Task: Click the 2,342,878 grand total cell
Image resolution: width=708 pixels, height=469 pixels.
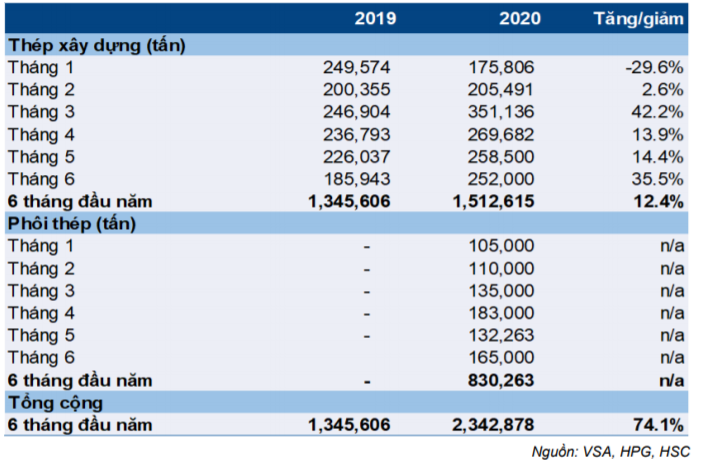Action: (495, 425)
